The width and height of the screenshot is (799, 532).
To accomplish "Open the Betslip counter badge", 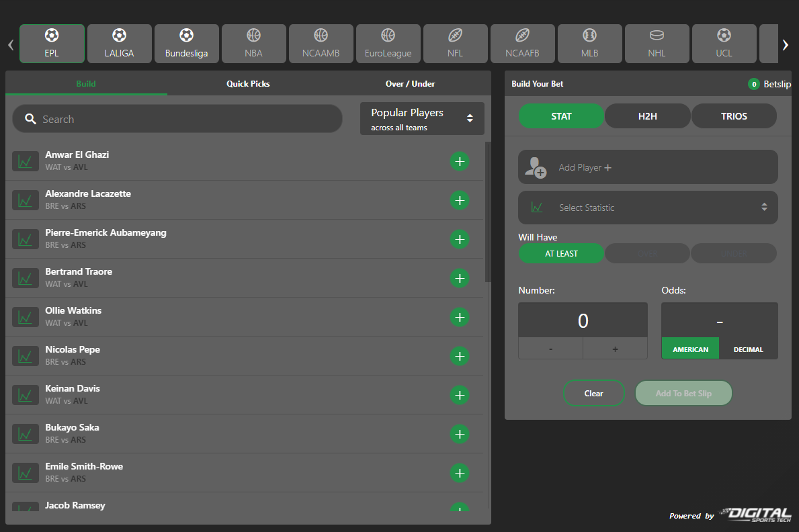I will coord(754,84).
